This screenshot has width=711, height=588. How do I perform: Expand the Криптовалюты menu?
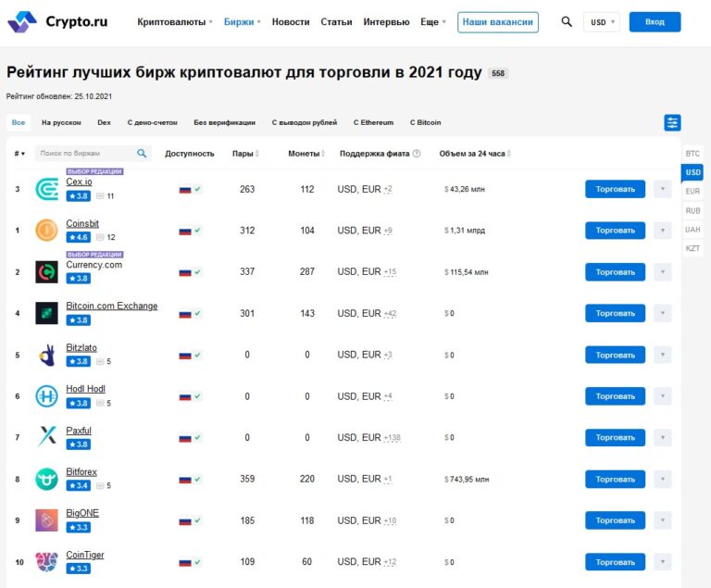(175, 22)
